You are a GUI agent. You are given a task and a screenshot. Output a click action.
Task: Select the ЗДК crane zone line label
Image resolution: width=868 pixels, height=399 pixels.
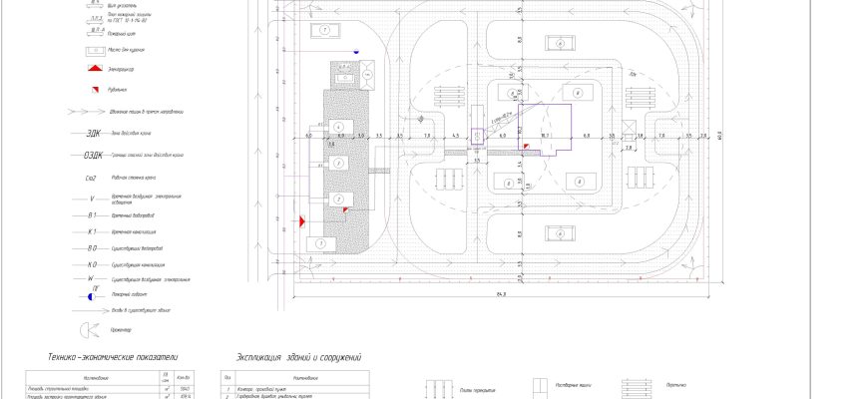[x=92, y=133]
